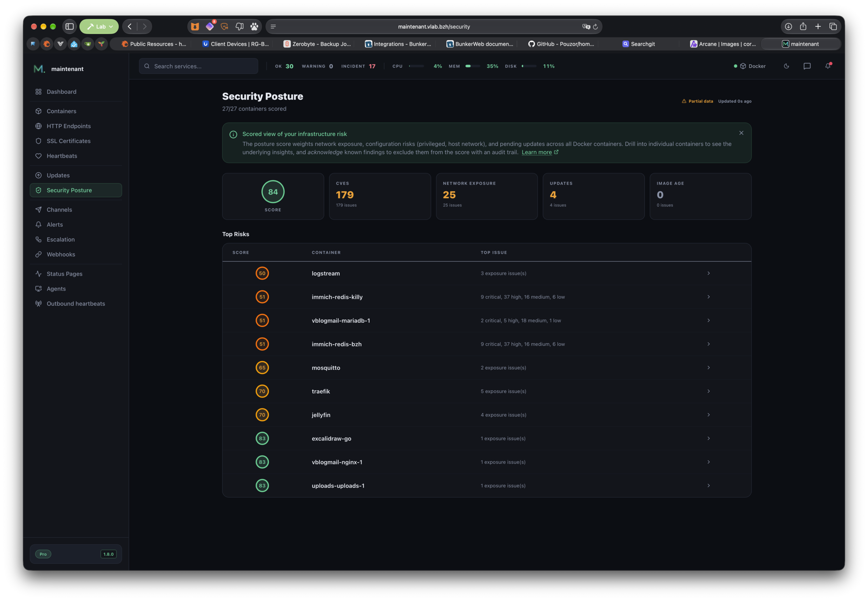The width and height of the screenshot is (868, 601).
Task: Open the Lab profile dropdown
Action: tap(99, 26)
